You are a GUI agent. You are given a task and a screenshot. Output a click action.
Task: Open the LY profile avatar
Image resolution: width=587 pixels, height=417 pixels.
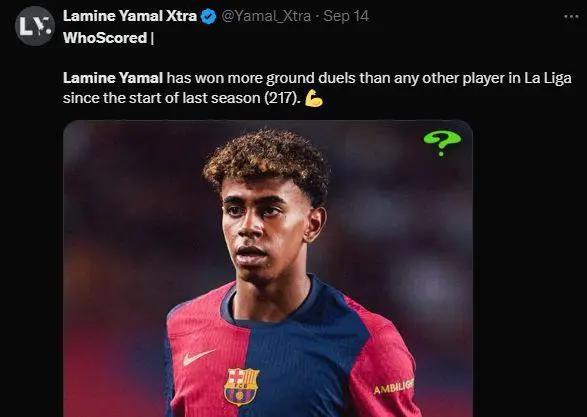(x=35, y=26)
